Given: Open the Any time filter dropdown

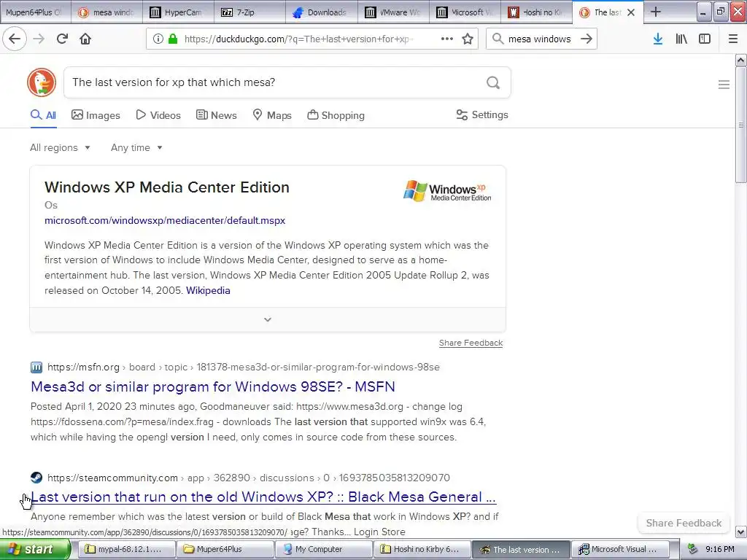Looking at the screenshot, I should point(136,147).
